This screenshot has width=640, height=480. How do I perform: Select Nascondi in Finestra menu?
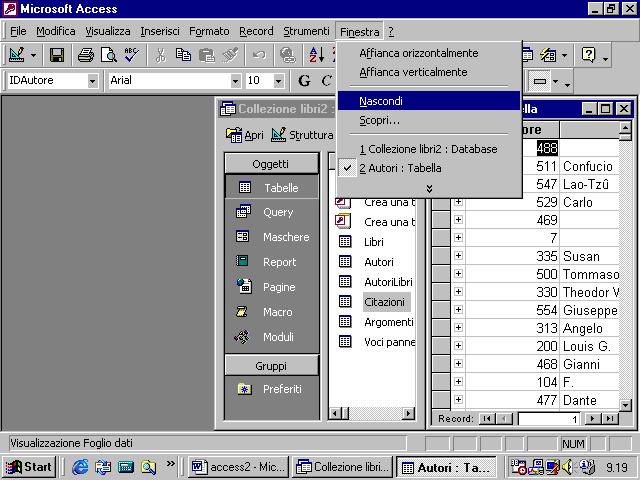[x=429, y=101]
